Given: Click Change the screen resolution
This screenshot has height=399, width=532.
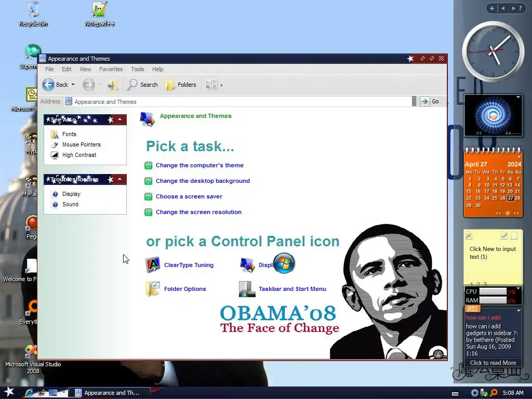Looking at the screenshot, I should 198,212.
